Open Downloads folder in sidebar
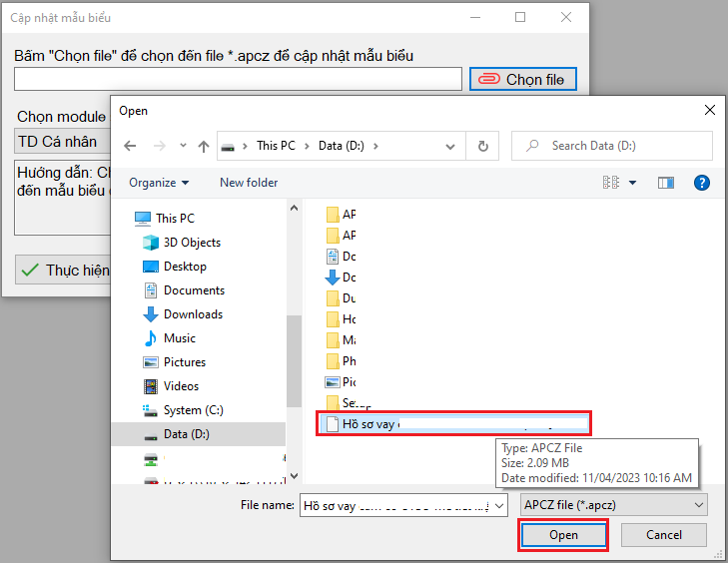Image resolution: width=728 pixels, height=563 pixels. tap(193, 314)
